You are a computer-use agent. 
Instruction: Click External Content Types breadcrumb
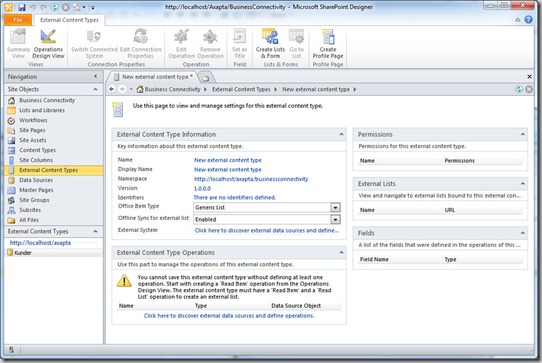coord(241,89)
